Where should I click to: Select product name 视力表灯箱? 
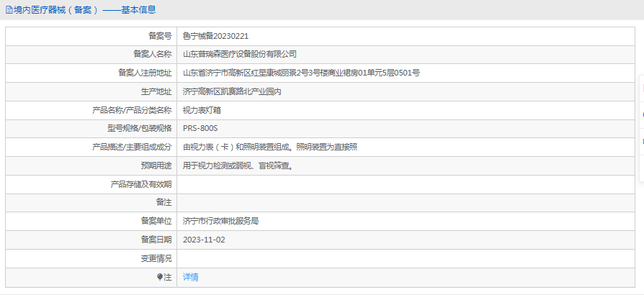coord(202,110)
